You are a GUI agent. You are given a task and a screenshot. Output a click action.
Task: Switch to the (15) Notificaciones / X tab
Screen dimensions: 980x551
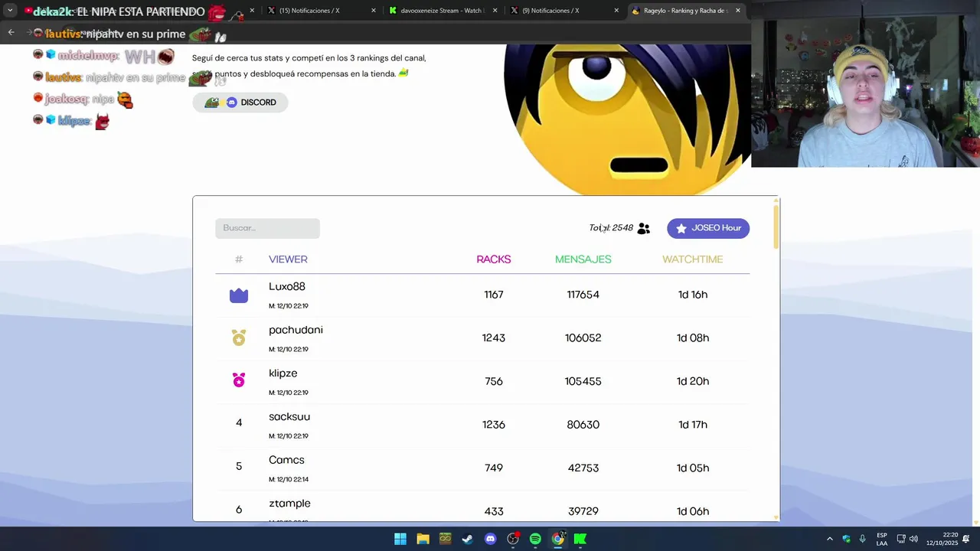(320, 11)
